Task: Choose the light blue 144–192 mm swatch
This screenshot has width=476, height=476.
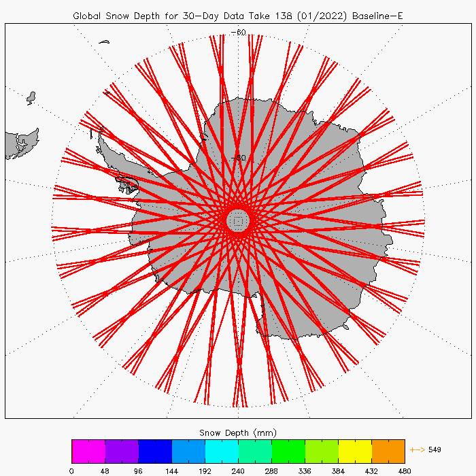Action: [188, 451]
